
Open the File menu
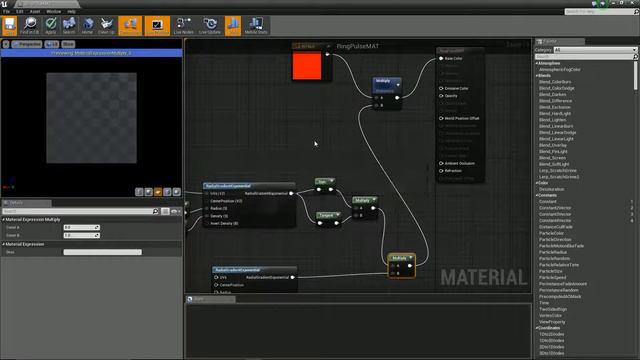click(6, 11)
